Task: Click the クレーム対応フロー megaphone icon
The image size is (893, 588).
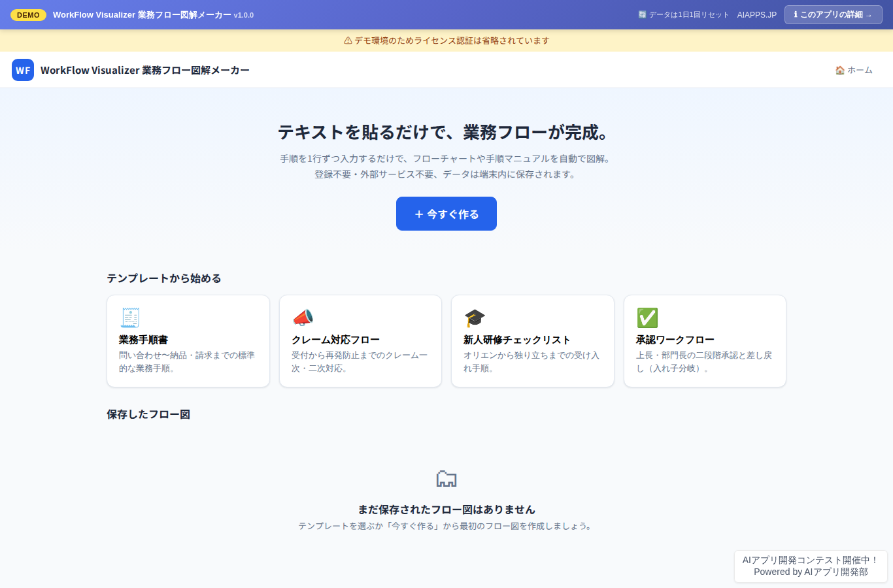Action: [303, 318]
